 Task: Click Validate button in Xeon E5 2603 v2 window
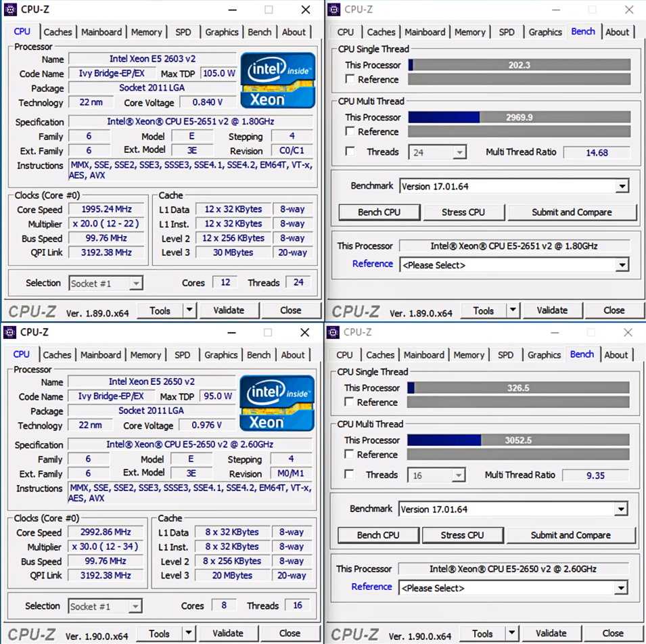[x=229, y=310]
